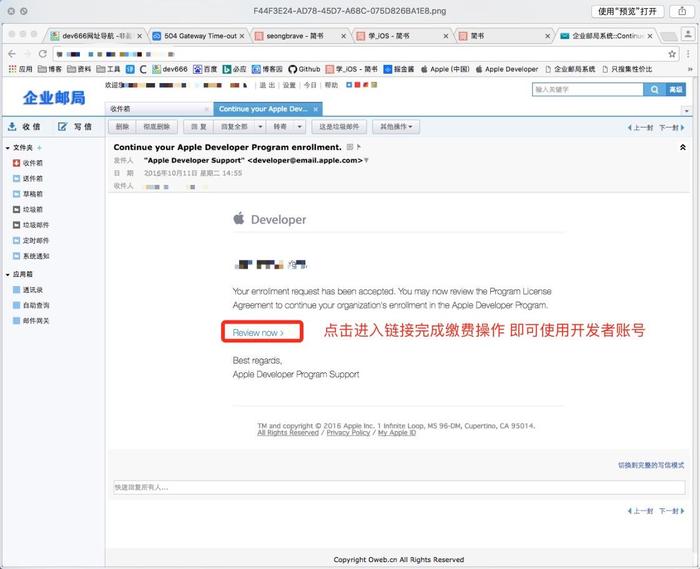This screenshot has width=700, height=569.
Task: Click the Review now link in the email
Action: [258, 333]
